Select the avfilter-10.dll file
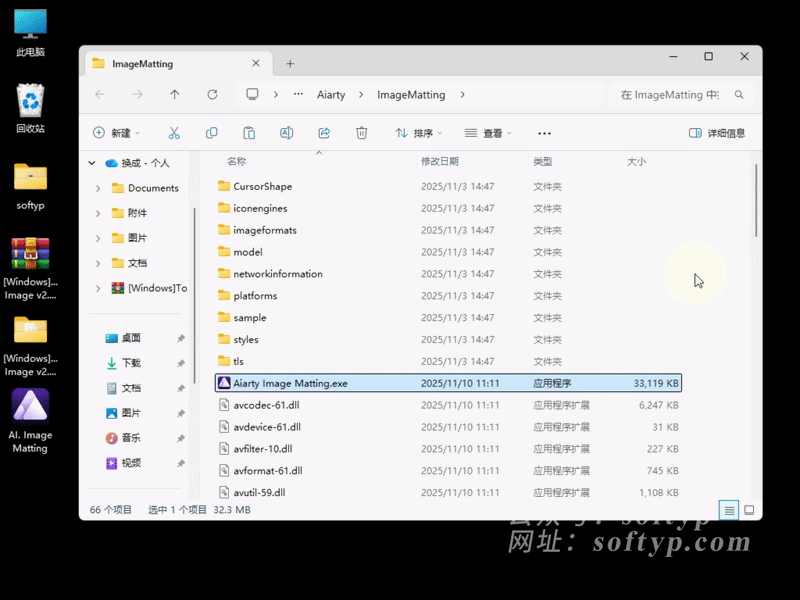 pos(447,449)
